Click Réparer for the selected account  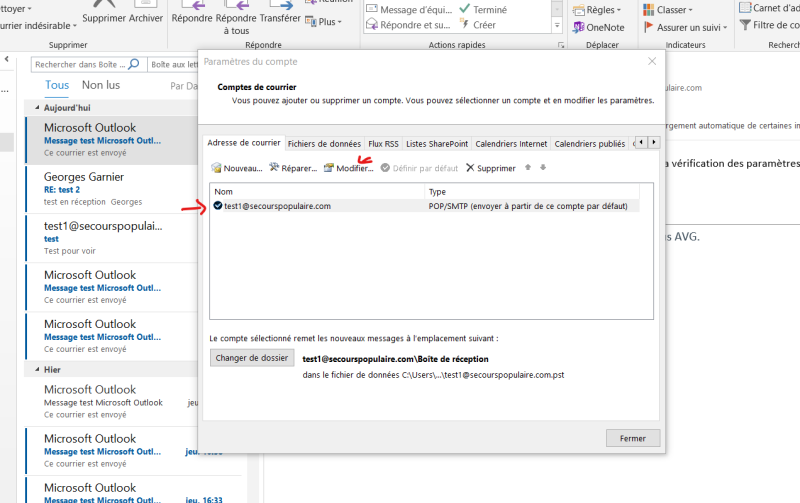(293, 168)
